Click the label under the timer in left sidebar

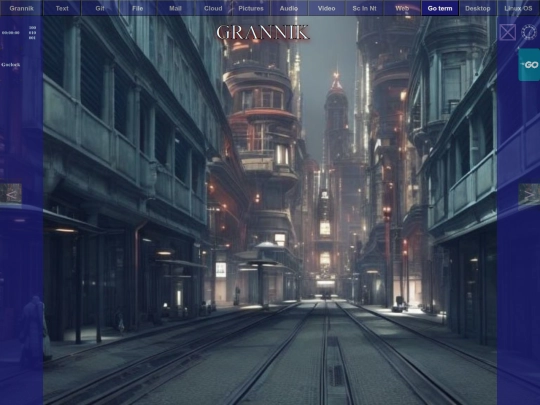[x=11, y=64]
